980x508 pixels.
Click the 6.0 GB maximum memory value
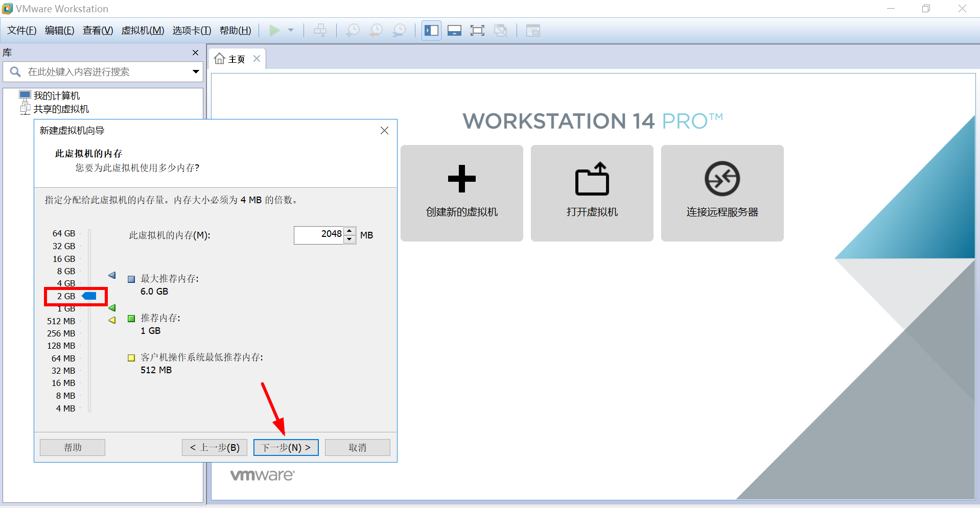(x=154, y=292)
